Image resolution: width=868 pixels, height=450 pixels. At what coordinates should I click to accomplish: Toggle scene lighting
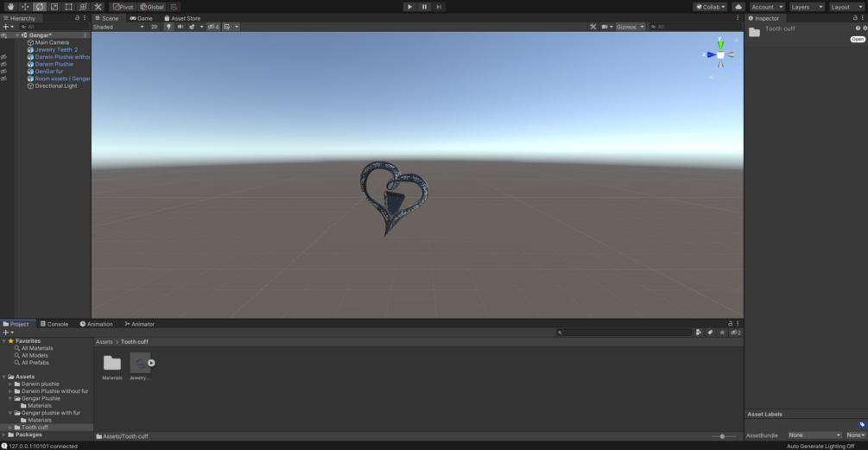(168, 27)
